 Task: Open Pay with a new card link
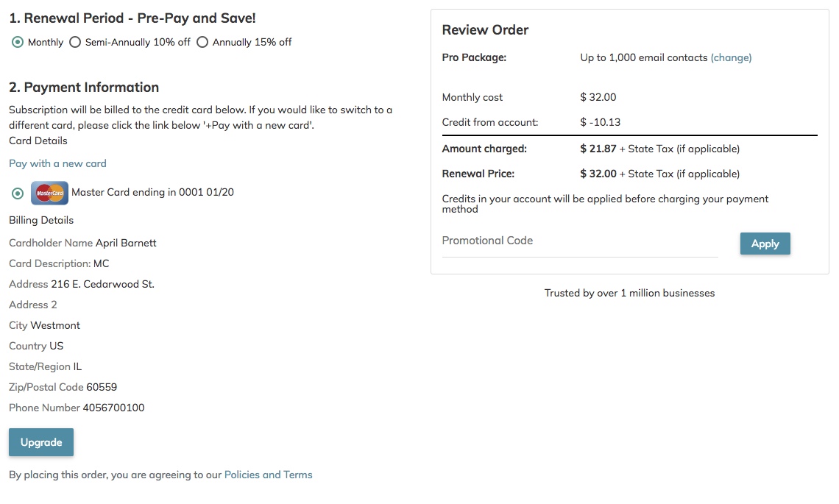pyautogui.click(x=58, y=164)
